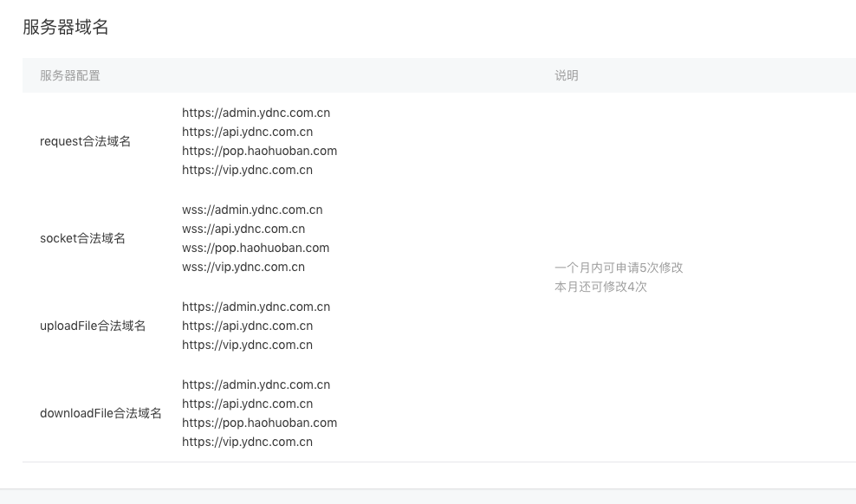The width and height of the screenshot is (856, 504).
Task: Click https://vip.ydnc.com.cn under downloadFile合法域名
Action: pos(247,443)
